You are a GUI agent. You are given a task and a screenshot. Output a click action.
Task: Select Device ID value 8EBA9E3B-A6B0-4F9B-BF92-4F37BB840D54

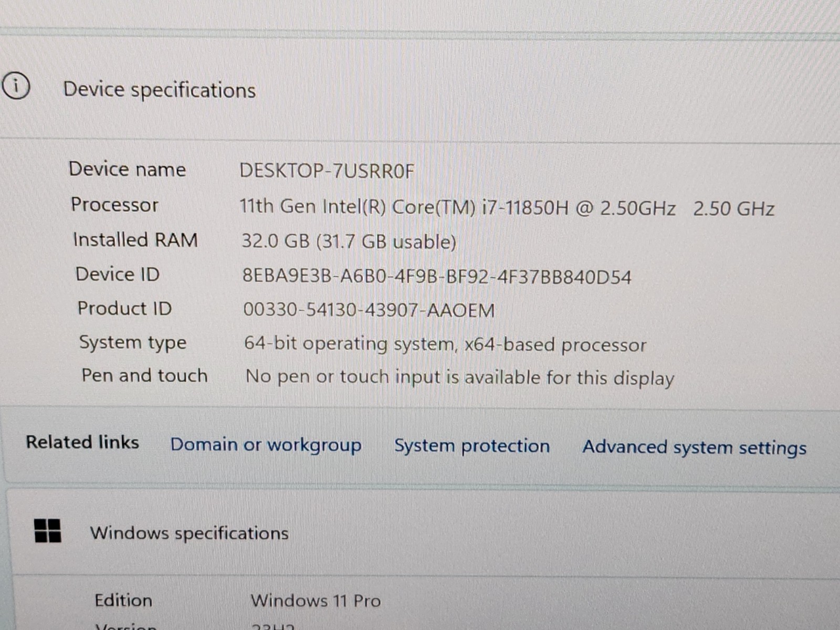tap(437, 276)
